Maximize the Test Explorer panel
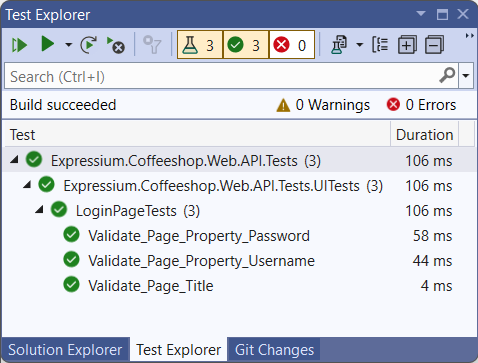The image size is (478, 363). click(x=442, y=14)
